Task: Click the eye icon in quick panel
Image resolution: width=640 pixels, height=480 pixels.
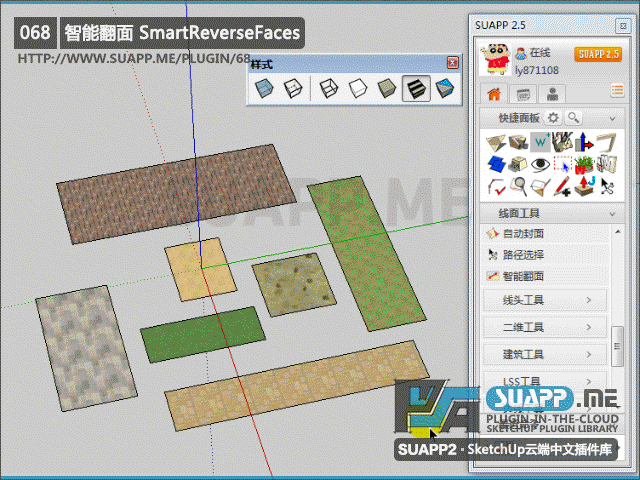Action: tap(540, 164)
